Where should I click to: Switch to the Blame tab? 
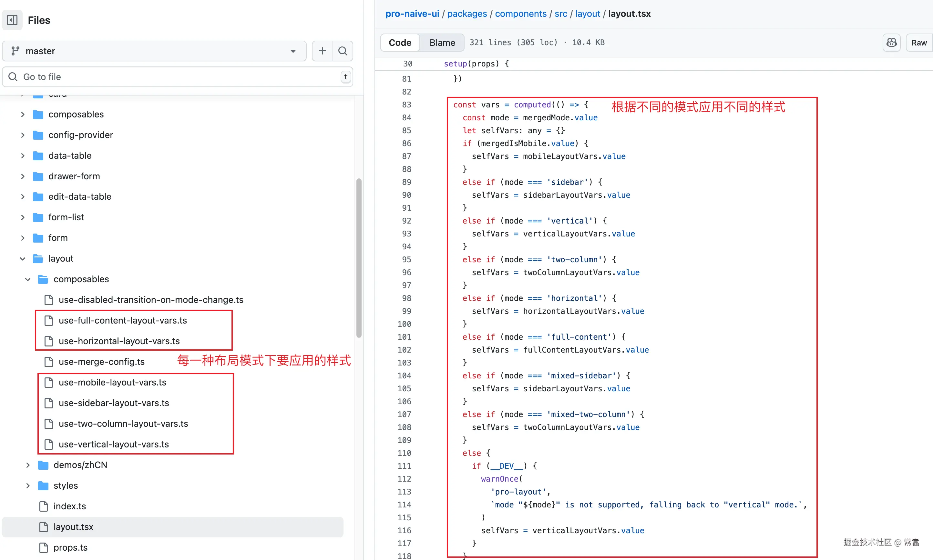click(x=442, y=43)
